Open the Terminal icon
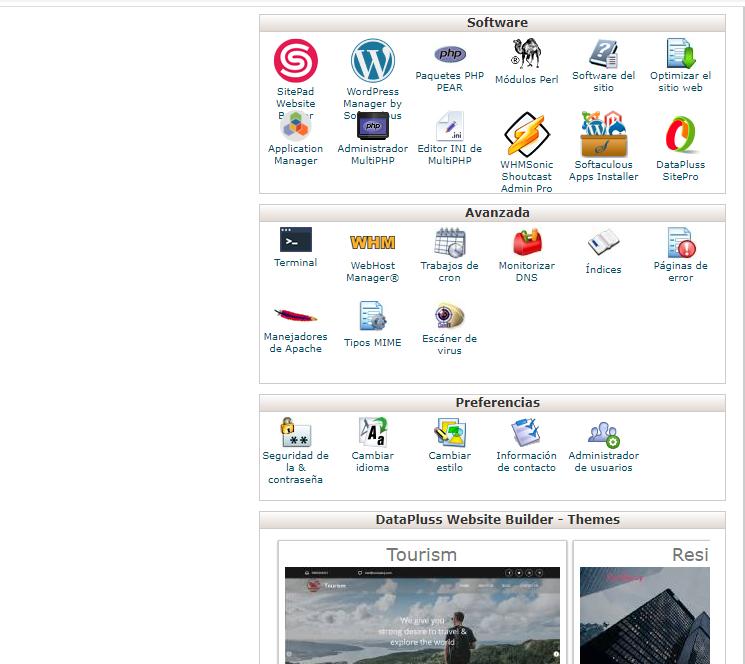Image resolution: width=745 pixels, height=664 pixels. tap(295, 240)
